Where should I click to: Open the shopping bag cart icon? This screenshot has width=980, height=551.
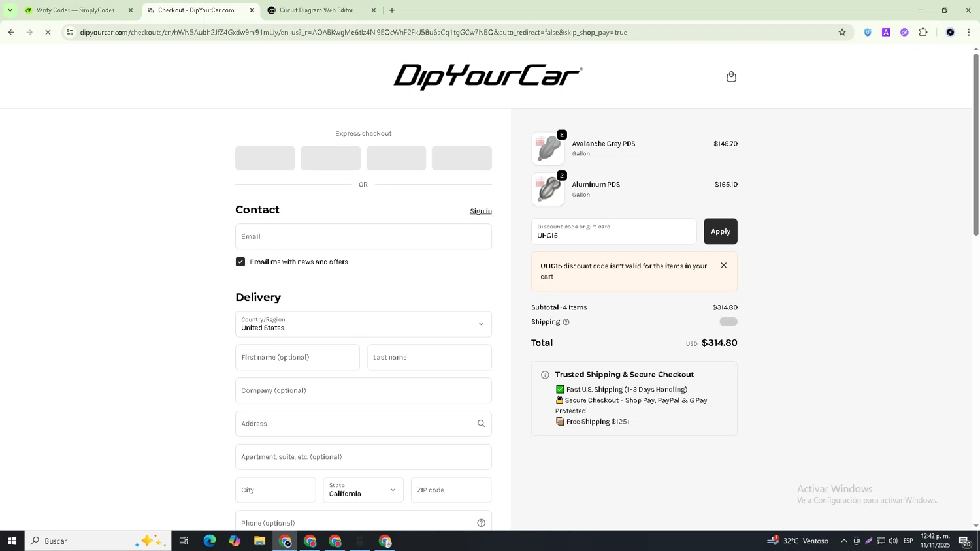click(x=731, y=77)
